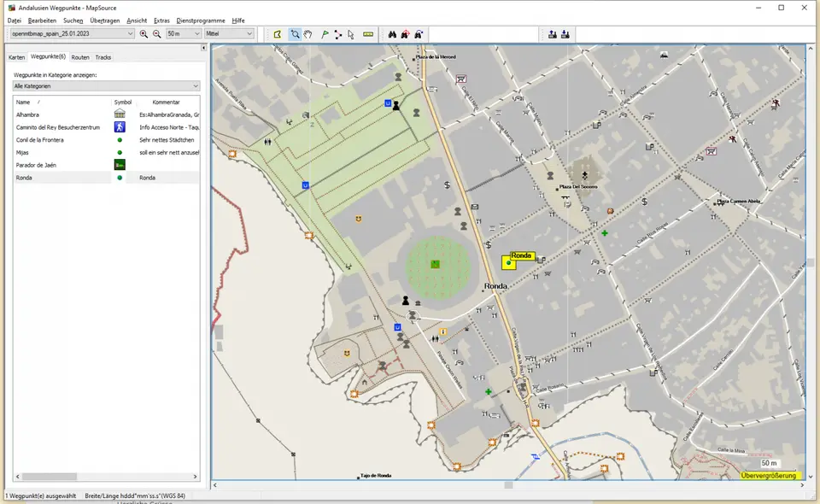Viewport: 820px width, 504px height.
Task: Click the map horizontal scrollbar thumb
Action: point(508,485)
